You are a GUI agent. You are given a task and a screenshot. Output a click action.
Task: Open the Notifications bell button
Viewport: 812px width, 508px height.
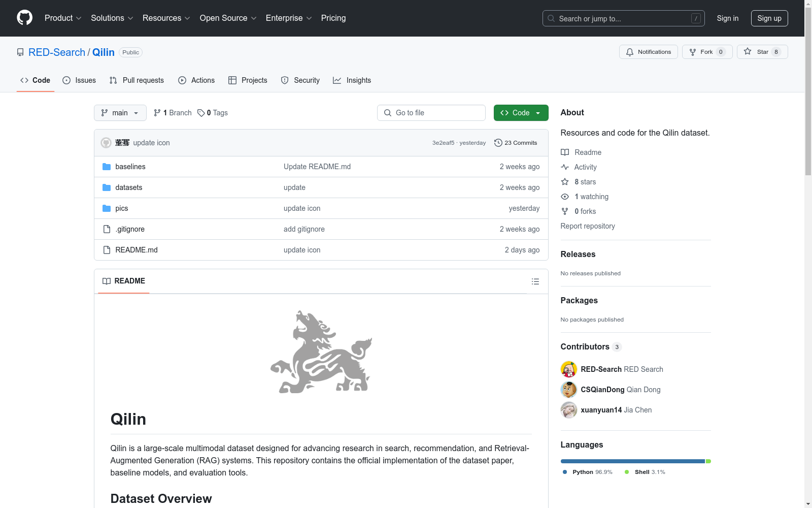click(648, 52)
